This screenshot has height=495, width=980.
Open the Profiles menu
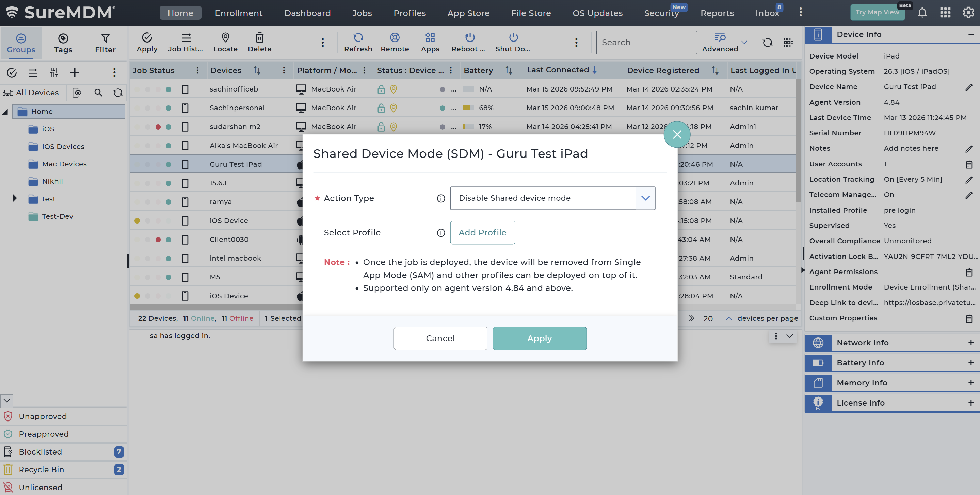click(x=409, y=13)
